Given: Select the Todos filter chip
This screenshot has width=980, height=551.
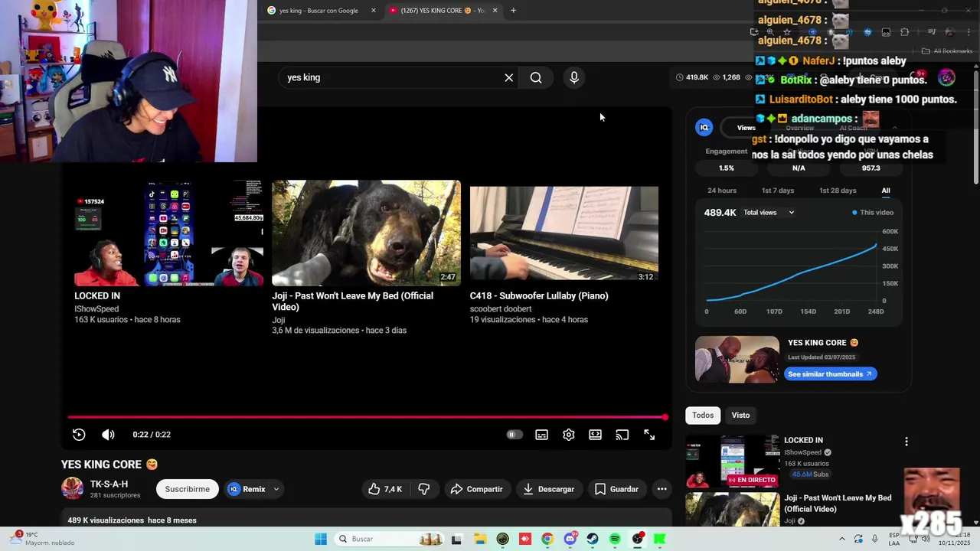Looking at the screenshot, I should [703, 416].
